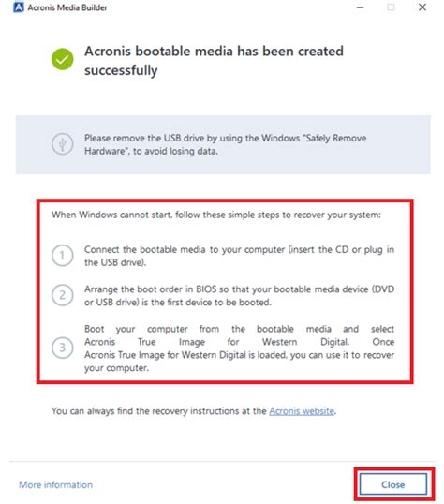
Task: Click the Safely Remove Hardware notice text
Action: pyautogui.click(x=226, y=144)
